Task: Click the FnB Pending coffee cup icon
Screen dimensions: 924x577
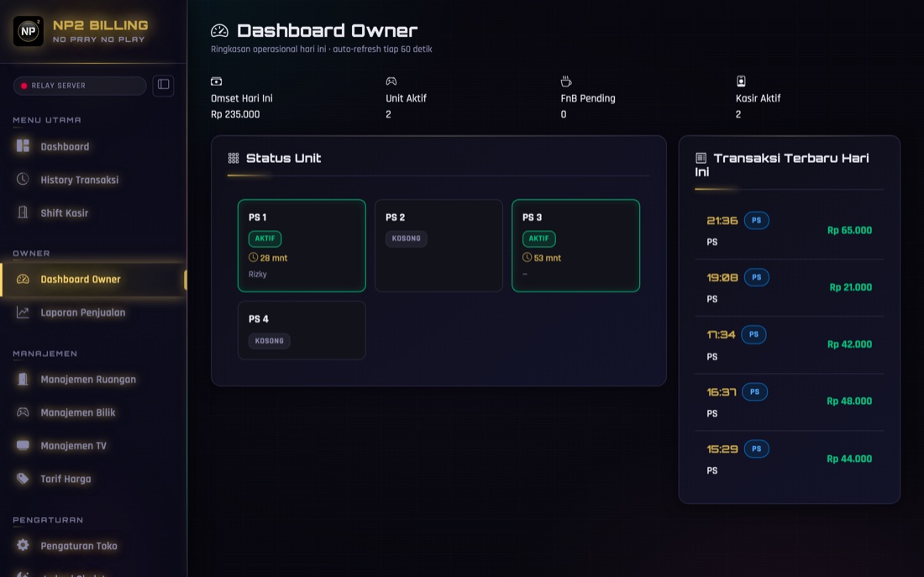Action: pyautogui.click(x=566, y=81)
